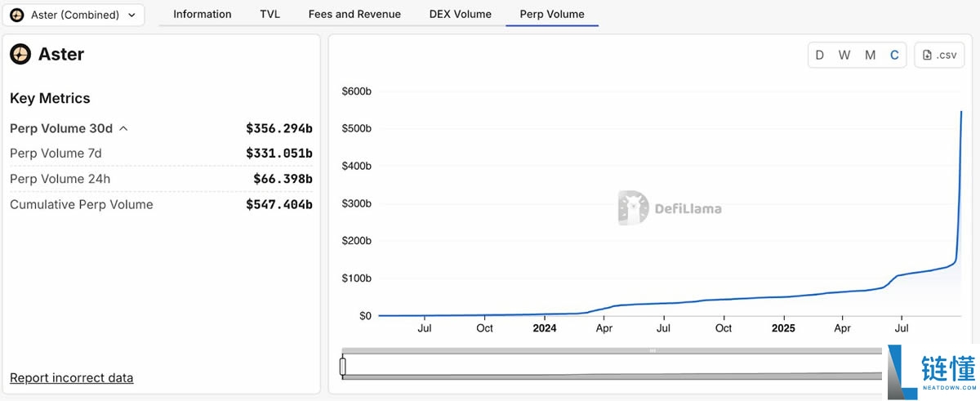
Task: Open the Aster (Combined) protocol dropdown
Action: coord(74,15)
